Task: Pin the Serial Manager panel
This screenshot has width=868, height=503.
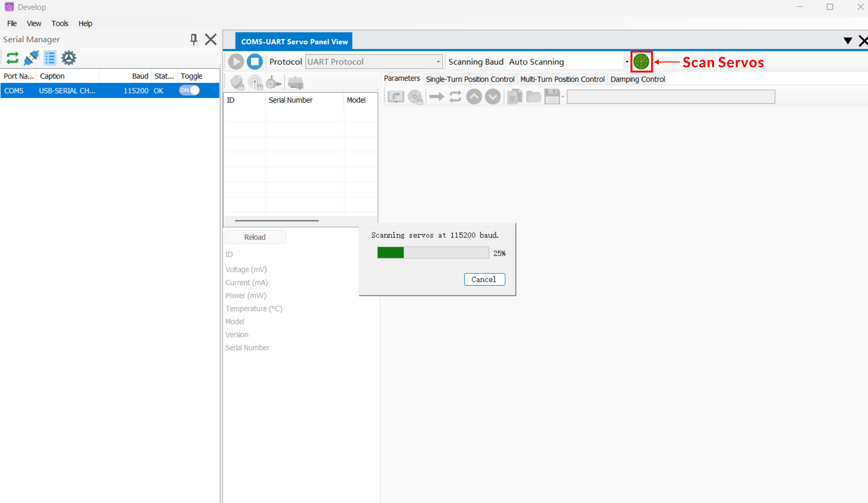Action: click(x=194, y=39)
